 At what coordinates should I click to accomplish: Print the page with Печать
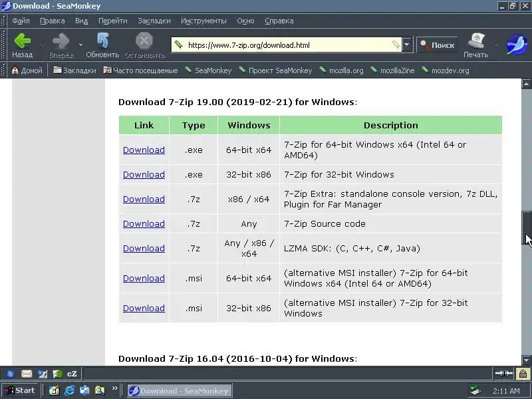coord(475,45)
